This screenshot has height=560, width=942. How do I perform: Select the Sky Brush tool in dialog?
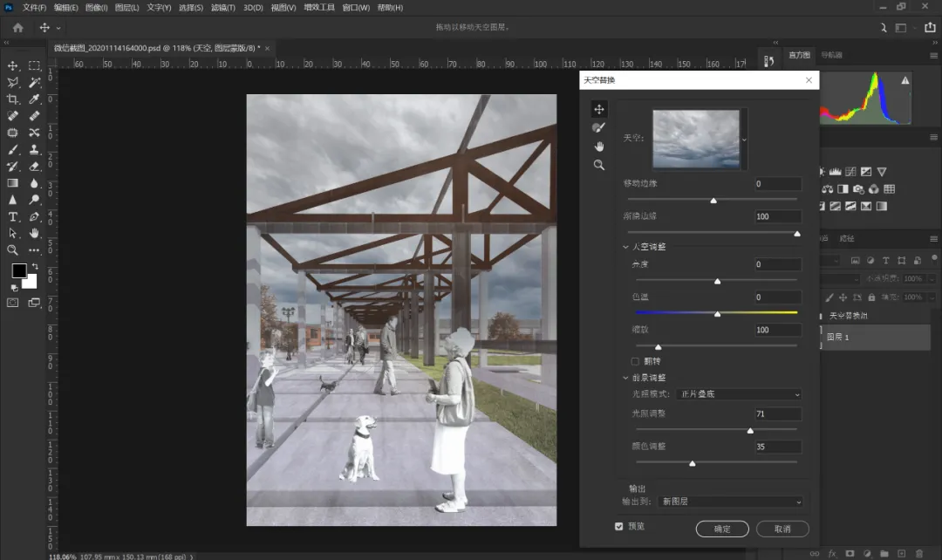coord(598,127)
